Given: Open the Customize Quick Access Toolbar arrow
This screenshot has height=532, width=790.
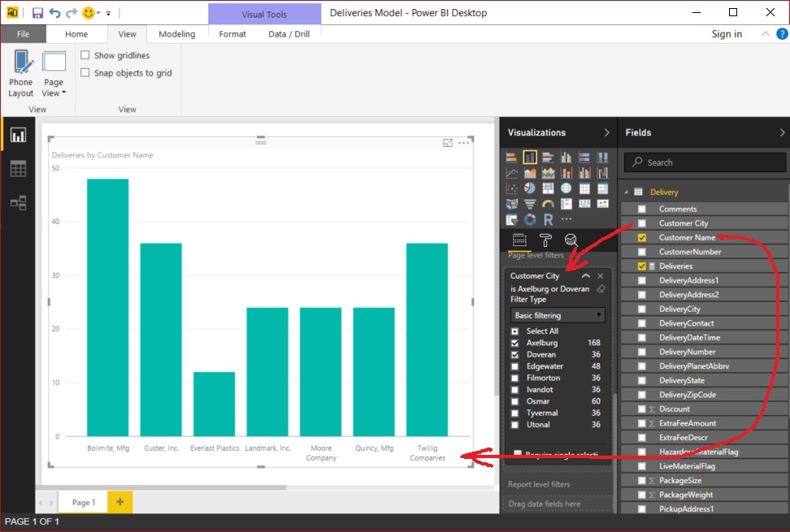Looking at the screenshot, I should pos(108,13).
